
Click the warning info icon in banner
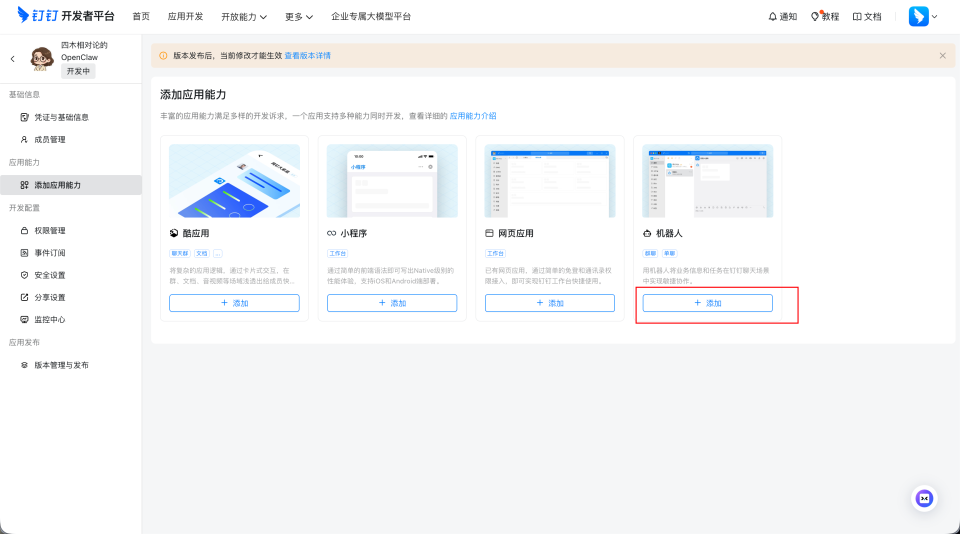point(163,56)
